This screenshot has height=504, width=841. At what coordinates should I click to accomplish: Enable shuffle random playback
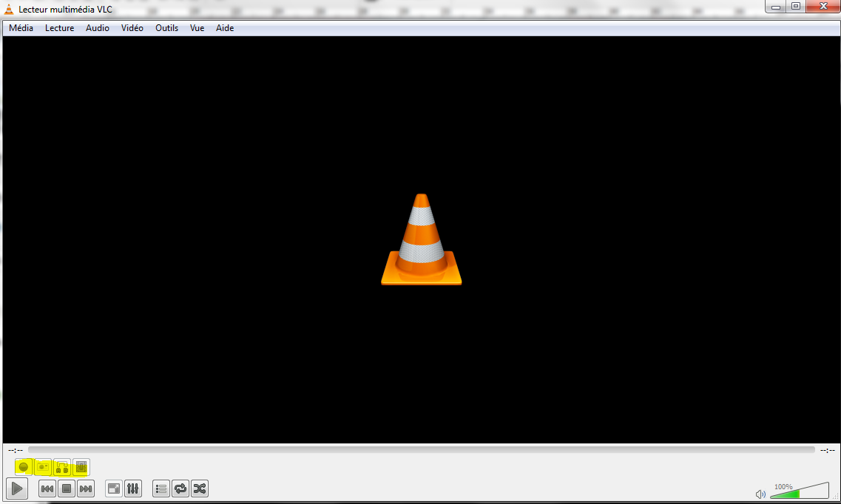[200, 488]
